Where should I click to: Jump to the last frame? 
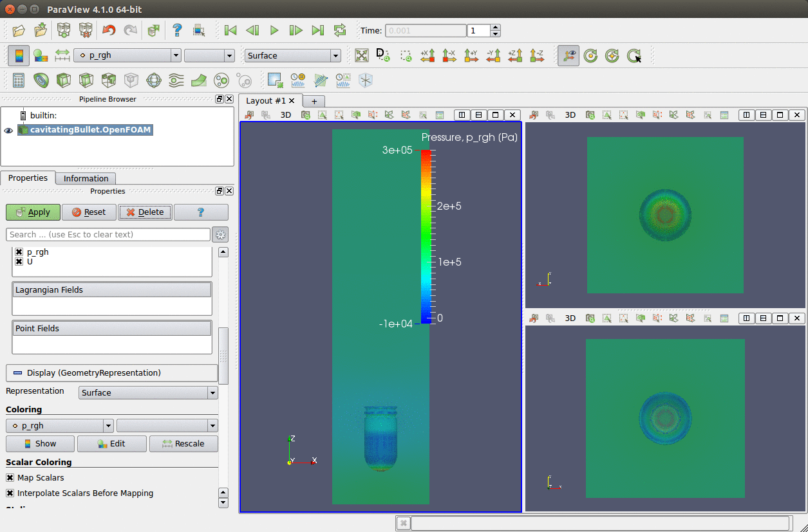[318, 30]
